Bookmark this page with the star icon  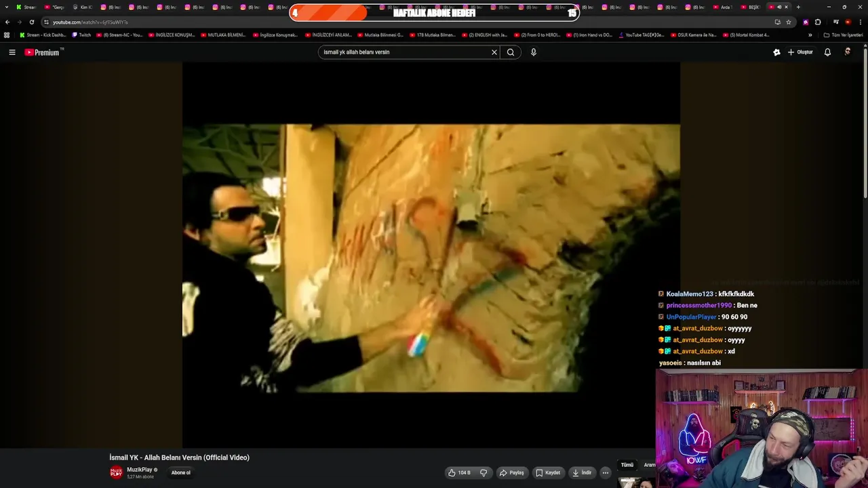tap(789, 22)
